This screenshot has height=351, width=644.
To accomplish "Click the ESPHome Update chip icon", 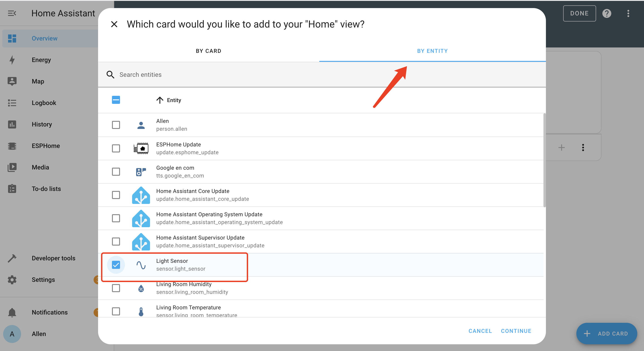I will click(141, 148).
